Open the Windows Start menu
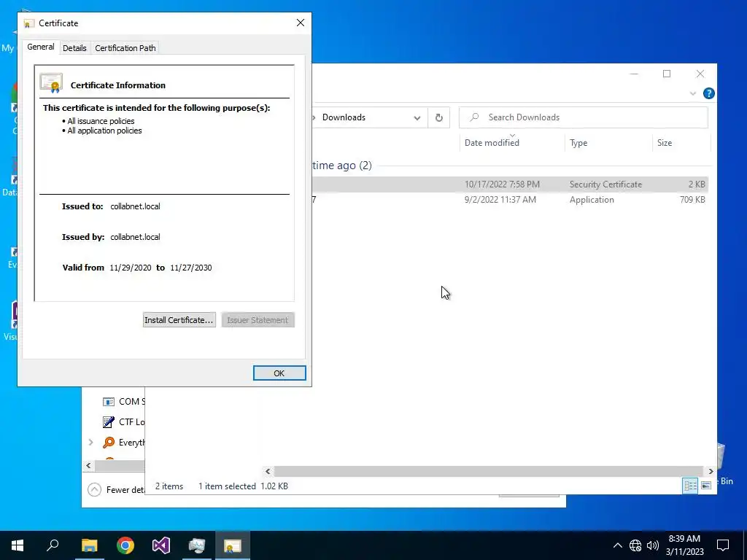747x560 pixels. pos(18,545)
